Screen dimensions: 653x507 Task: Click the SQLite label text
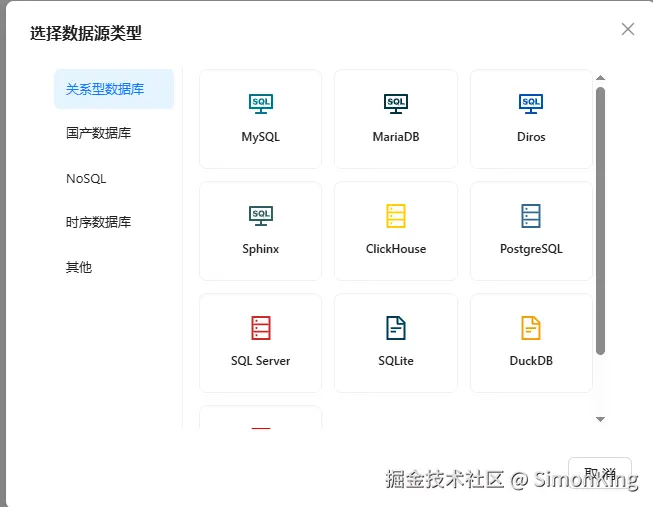pos(396,361)
